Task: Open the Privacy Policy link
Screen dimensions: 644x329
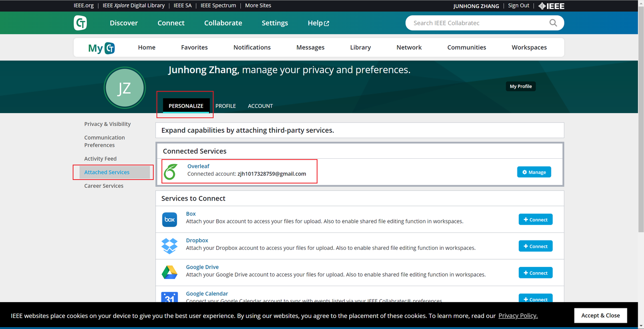Action: coord(517,315)
